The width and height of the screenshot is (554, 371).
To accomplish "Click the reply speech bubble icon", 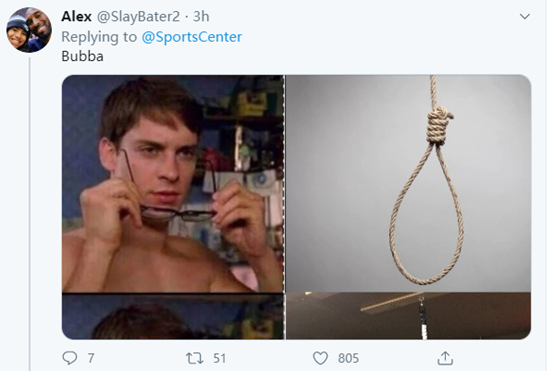I will point(70,358).
